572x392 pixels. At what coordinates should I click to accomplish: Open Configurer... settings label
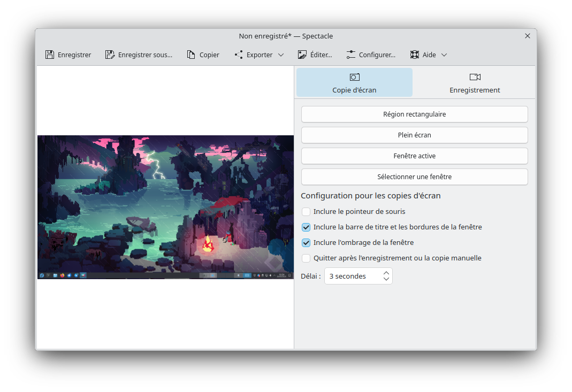[x=377, y=55]
